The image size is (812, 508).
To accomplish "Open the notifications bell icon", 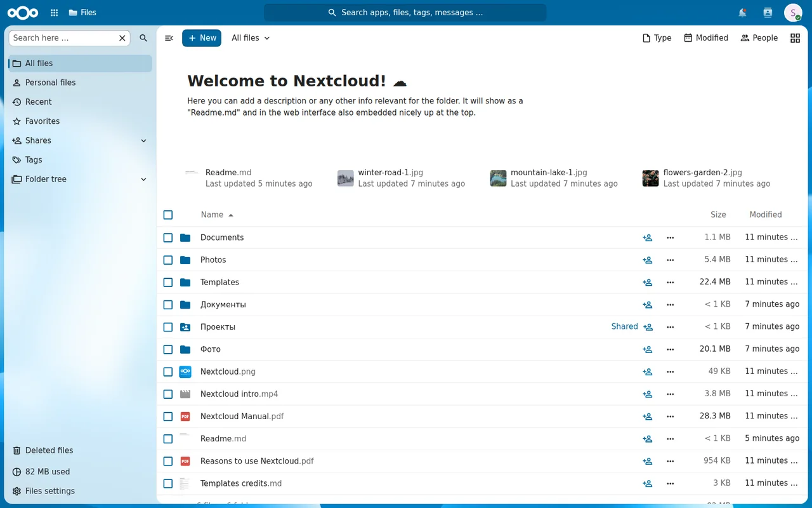I will point(742,12).
